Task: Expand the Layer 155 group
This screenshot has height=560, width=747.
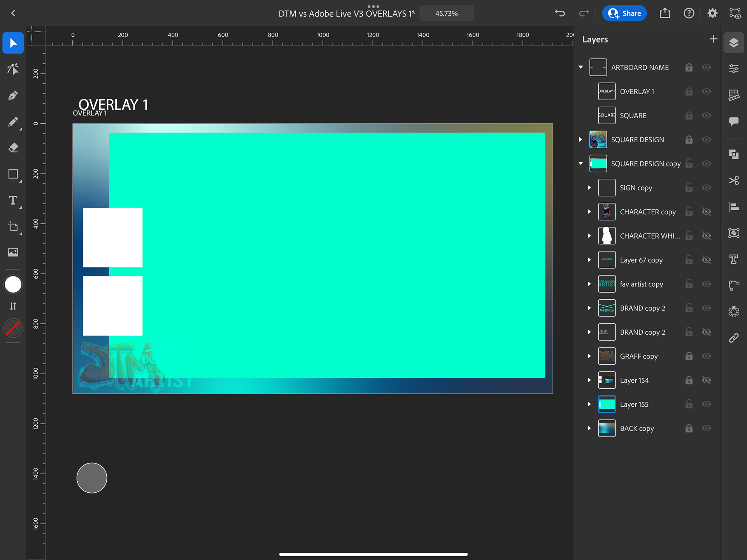Action: (589, 404)
